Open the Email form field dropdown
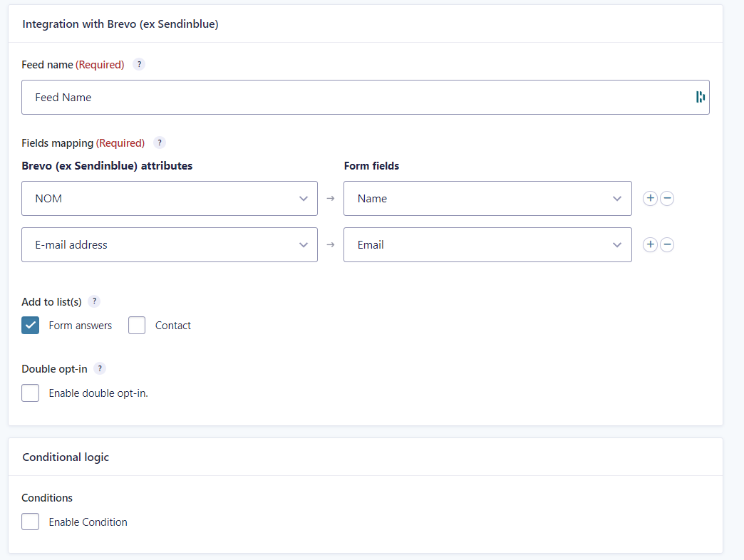Viewport: 744px width, 560px height. click(x=487, y=244)
